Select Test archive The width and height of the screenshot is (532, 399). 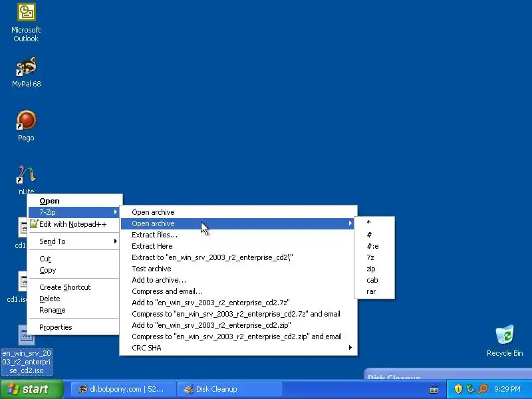point(238,269)
